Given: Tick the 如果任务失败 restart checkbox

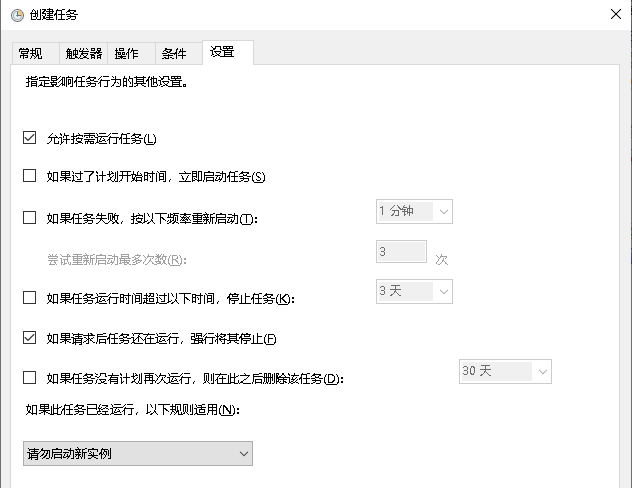Looking at the screenshot, I should pos(29,217).
